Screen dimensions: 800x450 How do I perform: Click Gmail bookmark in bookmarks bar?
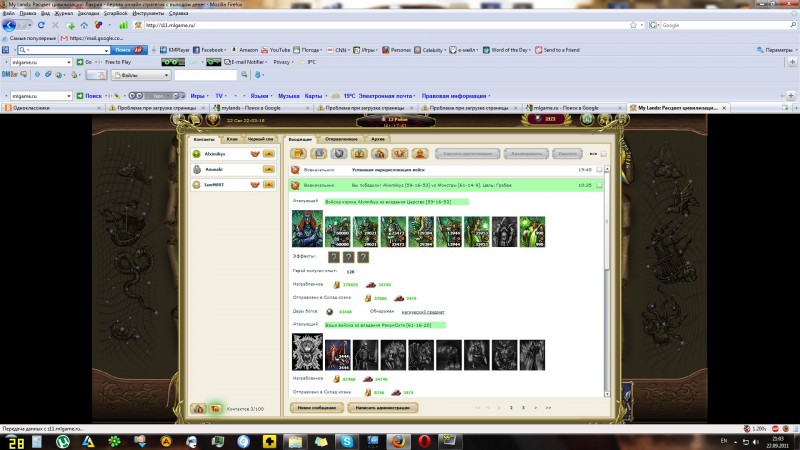[92, 38]
